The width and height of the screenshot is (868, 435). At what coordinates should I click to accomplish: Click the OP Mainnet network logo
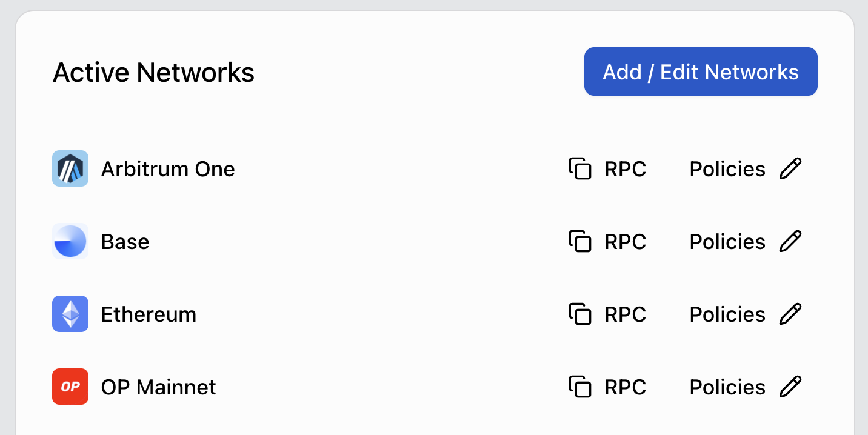pos(70,387)
